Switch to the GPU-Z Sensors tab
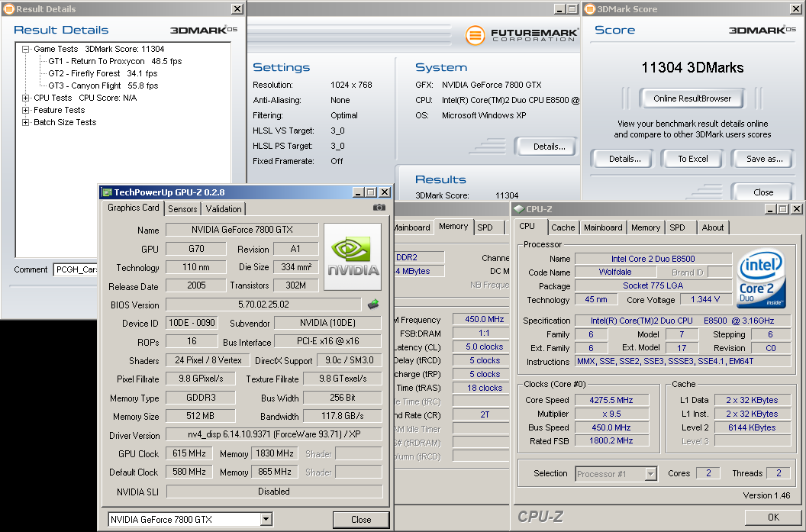Screen dimensions: 806x532 pos(182,208)
